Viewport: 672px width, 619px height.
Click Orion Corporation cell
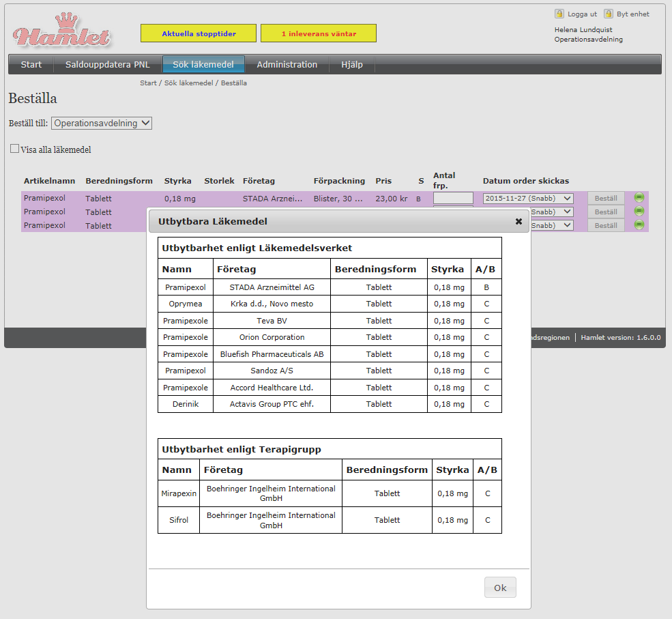point(272,337)
